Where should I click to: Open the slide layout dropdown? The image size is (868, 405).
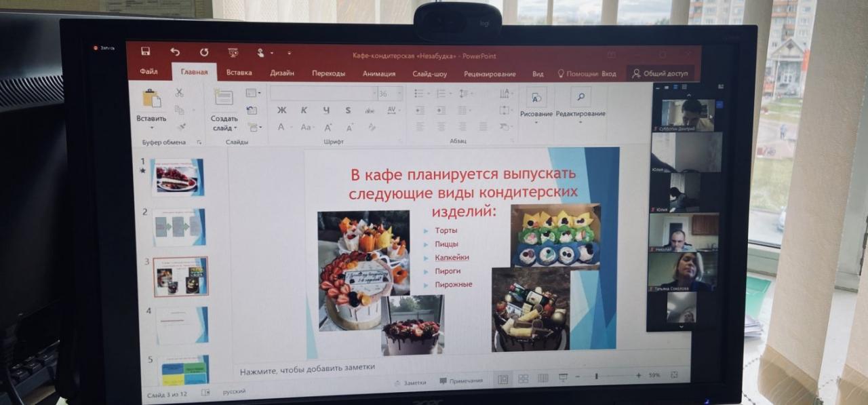[x=254, y=93]
